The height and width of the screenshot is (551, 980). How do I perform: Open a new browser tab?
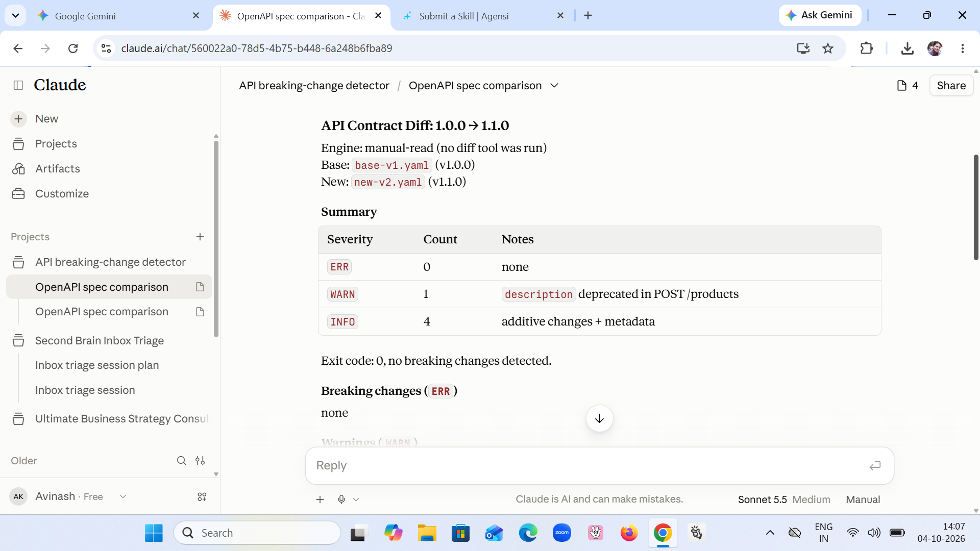[x=588, y=16]
